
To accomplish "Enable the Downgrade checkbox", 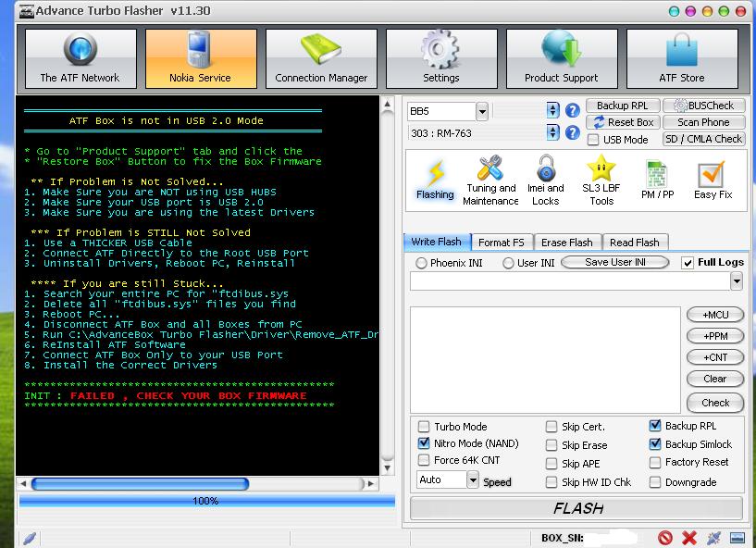I will click(655, 482).
